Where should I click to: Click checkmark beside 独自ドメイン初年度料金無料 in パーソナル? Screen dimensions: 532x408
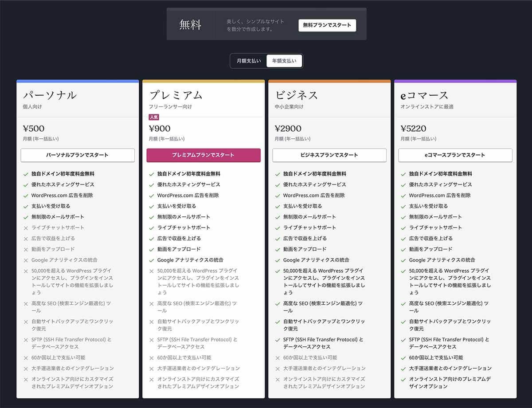pos(26,174)
